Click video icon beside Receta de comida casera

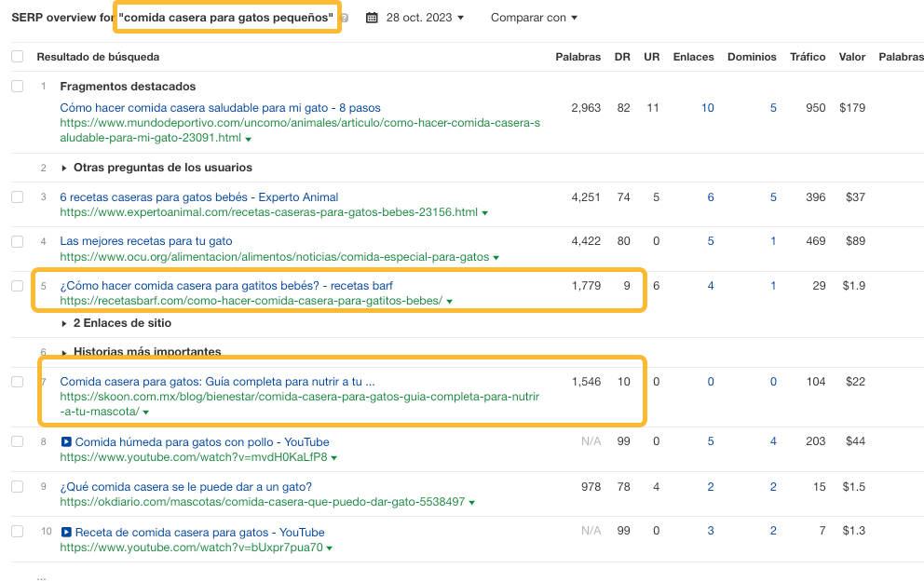[x=65, y=533]
